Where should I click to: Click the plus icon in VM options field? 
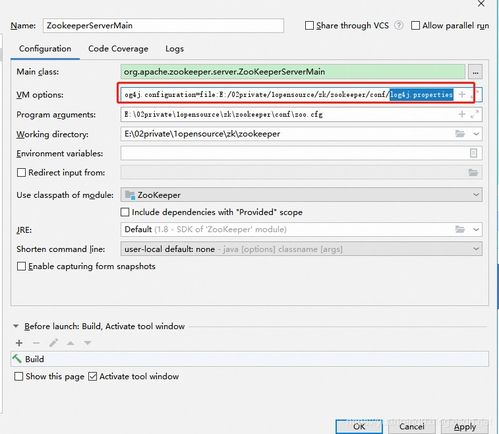coord(462,94)
